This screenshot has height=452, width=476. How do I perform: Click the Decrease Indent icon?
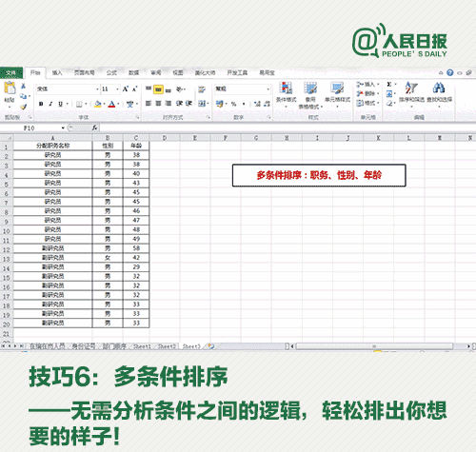click(x=179, y=104)
